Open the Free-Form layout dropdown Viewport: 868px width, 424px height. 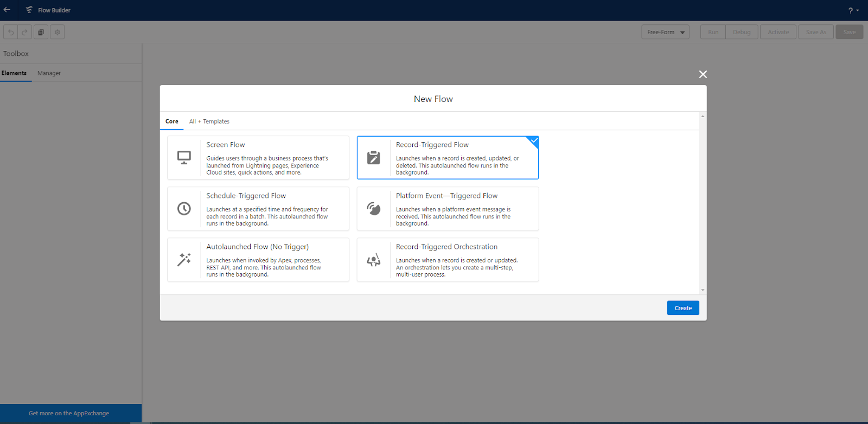pyautogui.click(x=665, y=32)
